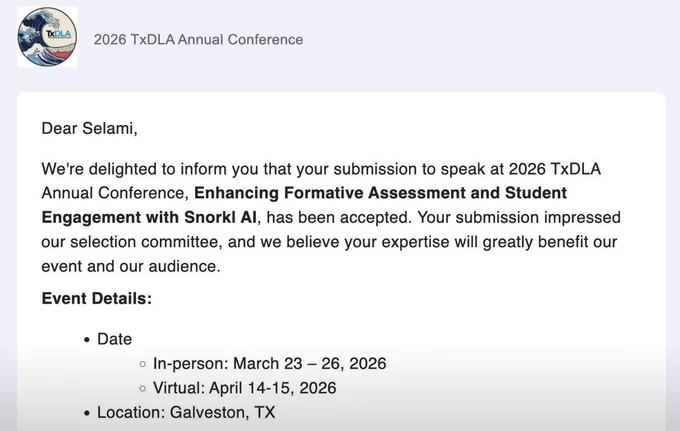The image size is (680, 431).
Task: Select the 'Location: Galveston, TX' line
Action: [186, 412]
